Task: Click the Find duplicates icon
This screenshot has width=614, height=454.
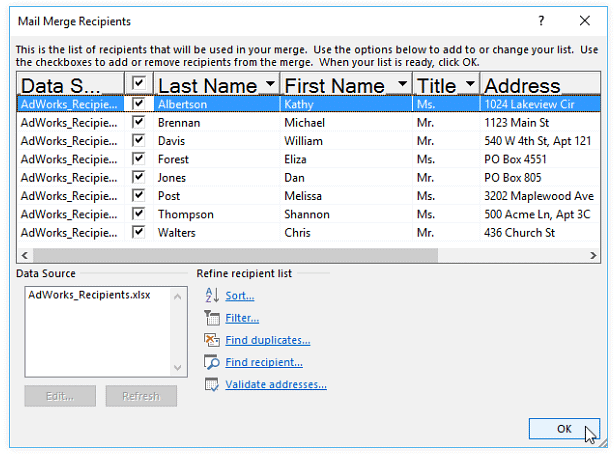Action: pyautogui.click(x=211, y=340)
